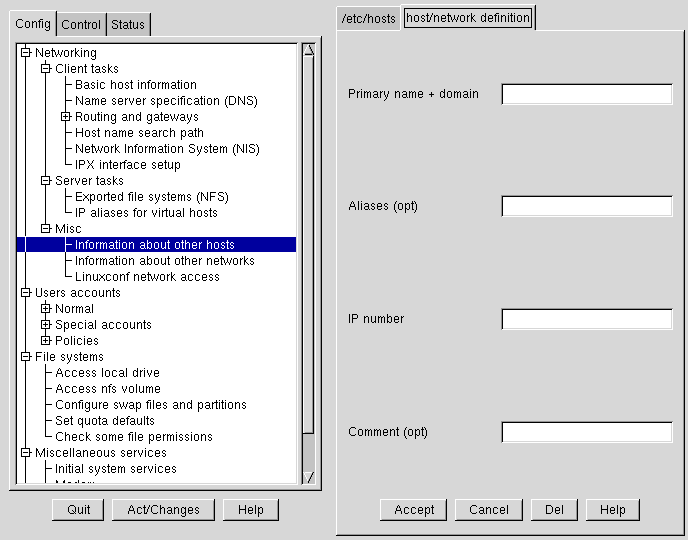Collapse the File systems tree node

pos(26,357)
